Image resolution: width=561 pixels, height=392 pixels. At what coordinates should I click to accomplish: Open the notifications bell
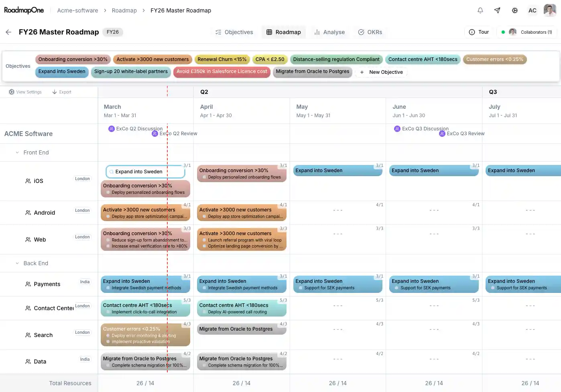(x=480, y=10)
